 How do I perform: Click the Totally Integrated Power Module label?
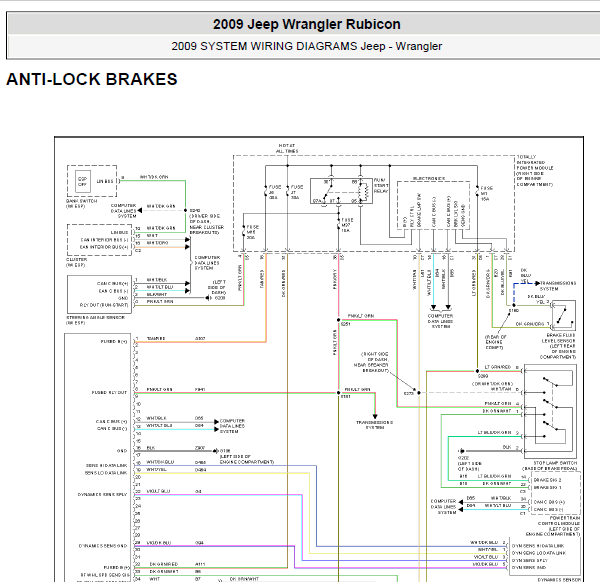pos(542,167)
